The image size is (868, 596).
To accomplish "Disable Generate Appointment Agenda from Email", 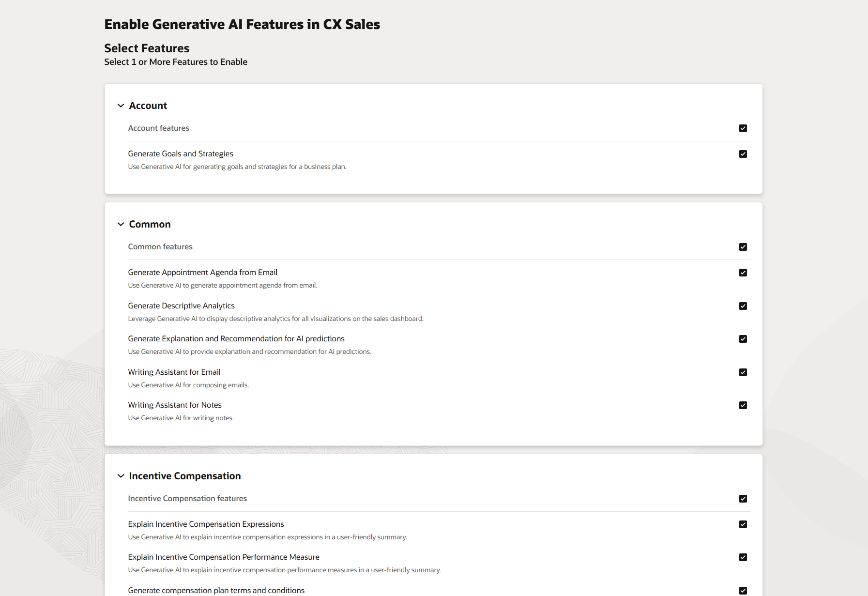I will tap(743, 272).
